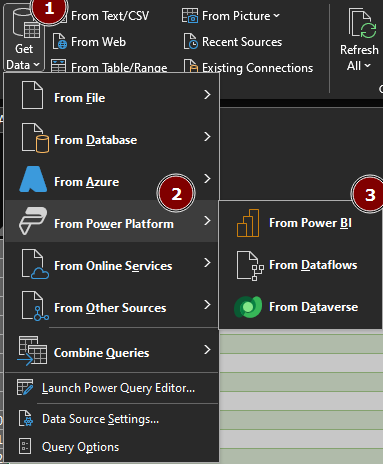The width and height of the screenshot is (383, 464).
Task: Click the Power Platform logo icon
Action: [x=33, y=221]
